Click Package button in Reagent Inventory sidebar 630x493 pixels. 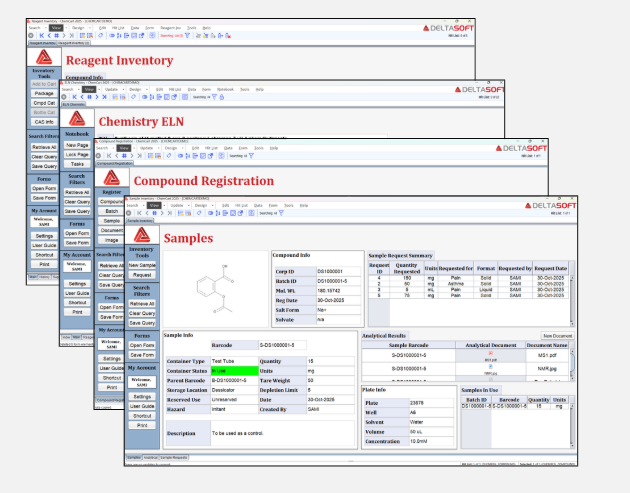(x=44, y=93)
